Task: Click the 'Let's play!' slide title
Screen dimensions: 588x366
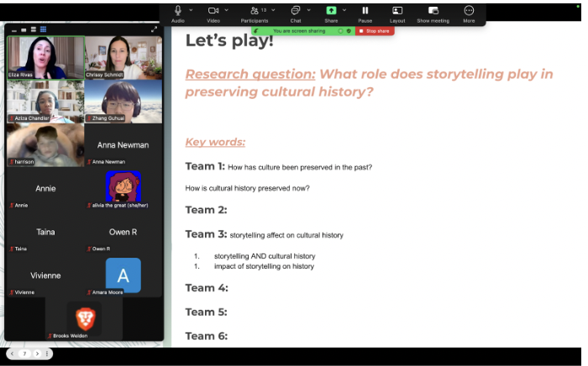Action: [x=229, y=41]
